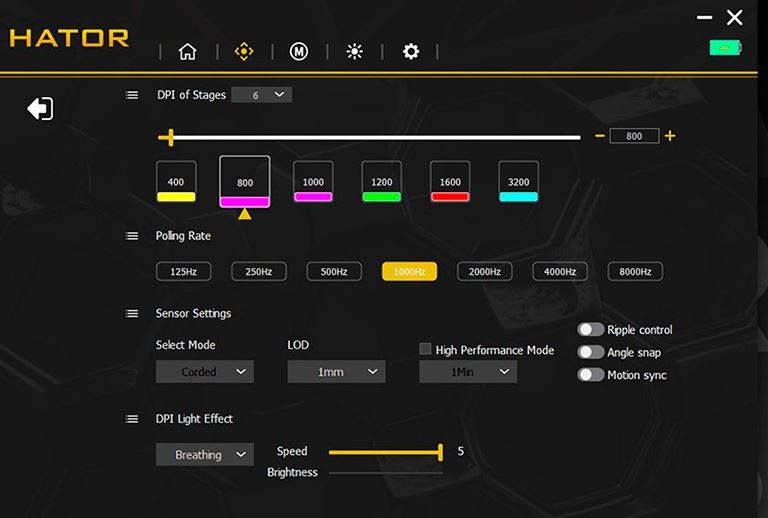
Task: Turn on Angle snap
Action: click(590, 352)
